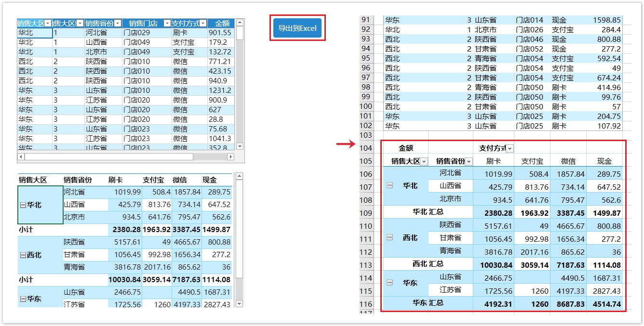Open 销售大区 field dropdown in Excel row 105
The width and height of the screenshot is (644, 326).
(424, 162)
